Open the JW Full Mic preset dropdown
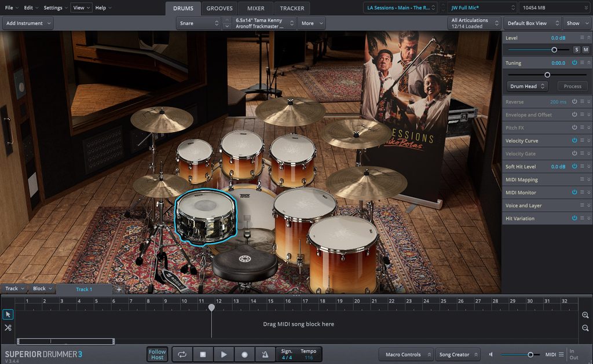Viewport: 593px width, 364px height. coord(482,8)
